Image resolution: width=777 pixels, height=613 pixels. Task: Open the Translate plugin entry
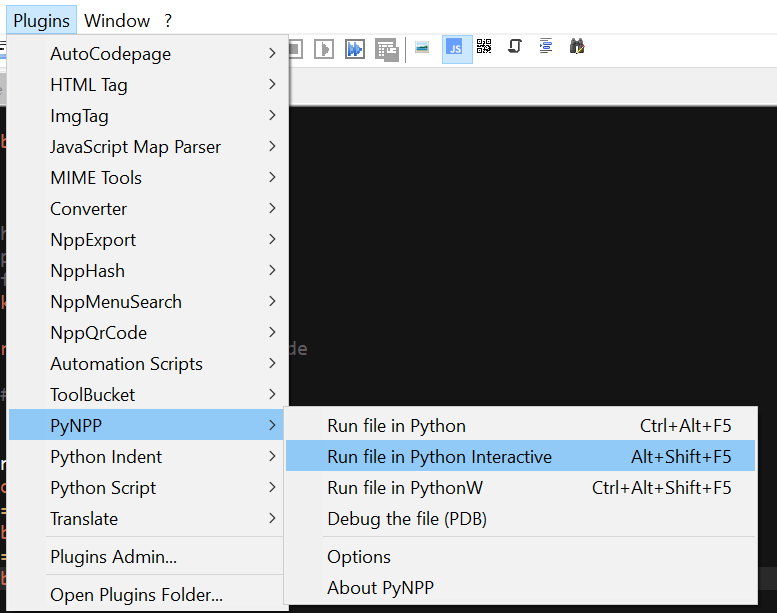[x=146, y=518]
